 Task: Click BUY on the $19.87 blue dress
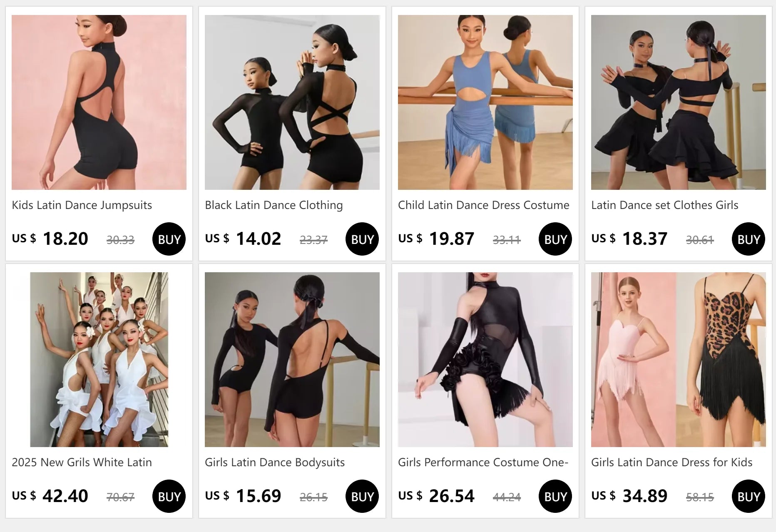pos(555,239)
